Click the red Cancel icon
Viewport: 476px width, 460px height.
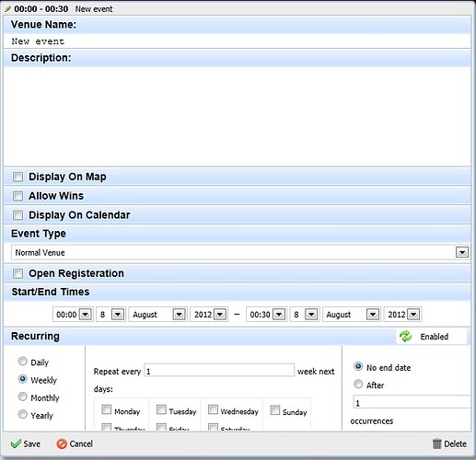(x=62, y=443)
